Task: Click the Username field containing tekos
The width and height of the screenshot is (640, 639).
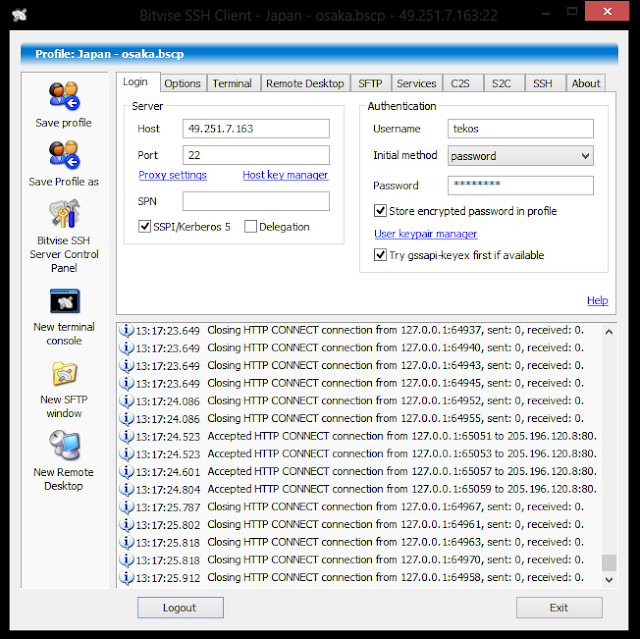Action: [x=520, y=129]
